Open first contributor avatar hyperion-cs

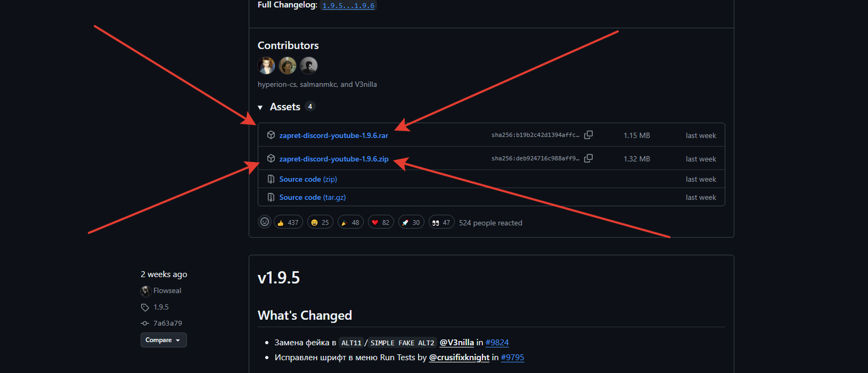[x=266, y=65]
